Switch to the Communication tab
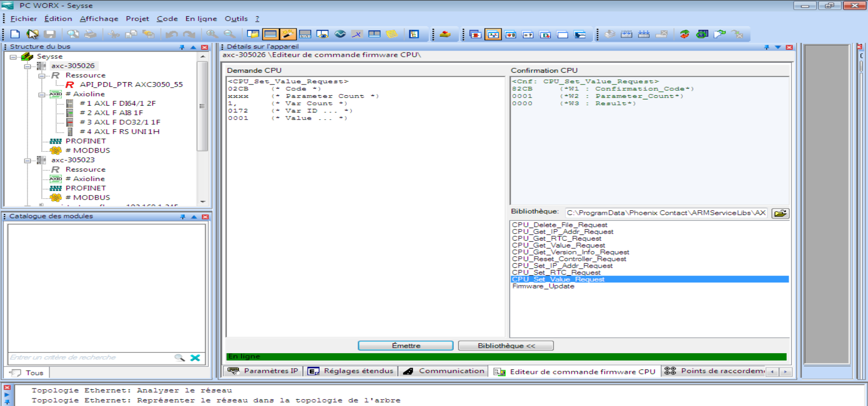Viewport: 868px width, 406px height. pyautogui.click(x=445, y=371)
